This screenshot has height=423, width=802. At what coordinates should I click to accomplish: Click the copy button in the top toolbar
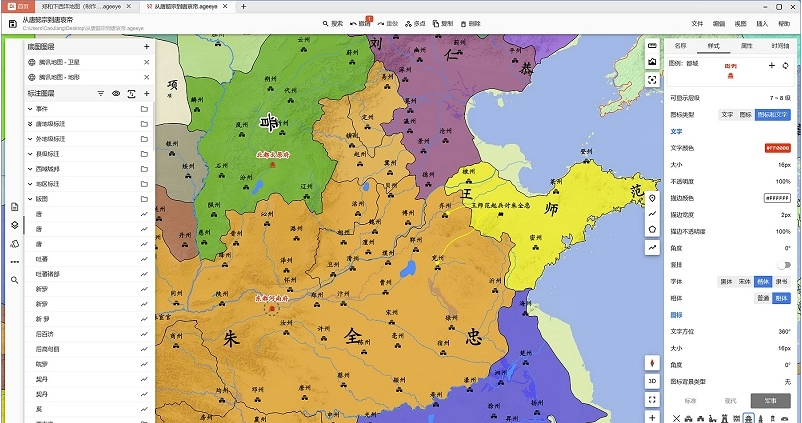[443, 24]
